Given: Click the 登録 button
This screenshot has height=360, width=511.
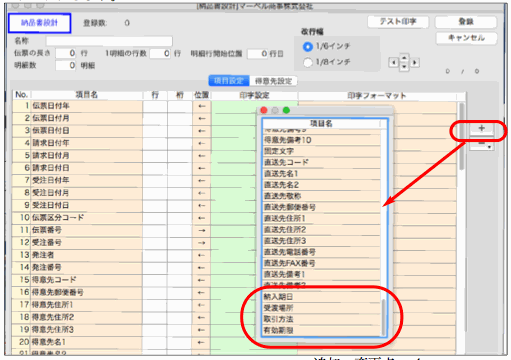Looking at the screenshot, I should click(466, 22).
